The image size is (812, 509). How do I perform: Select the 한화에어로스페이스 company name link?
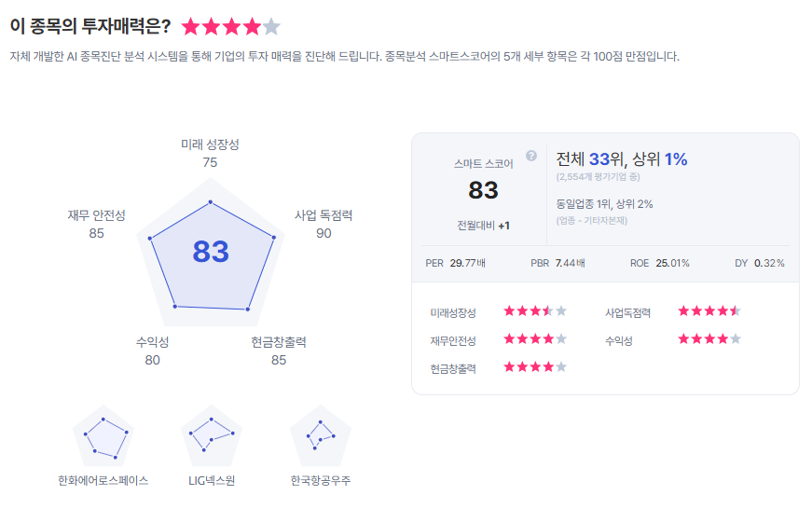tap(103, 480)
